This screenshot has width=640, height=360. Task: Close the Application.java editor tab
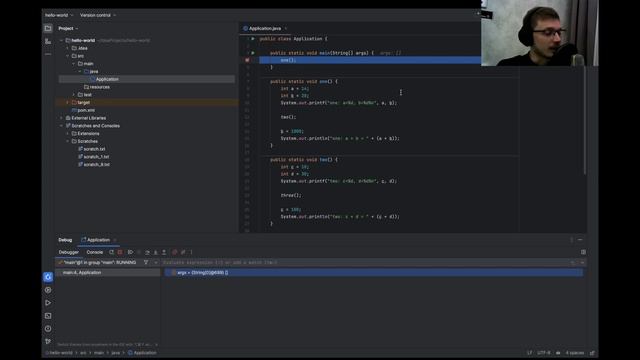[x=286, y=29]
